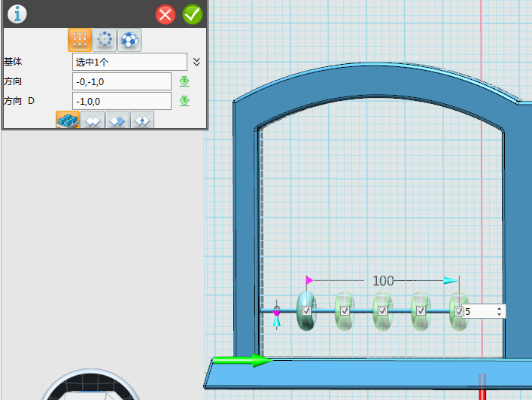Open the 方向 D green arrow picker

point(184,101)
